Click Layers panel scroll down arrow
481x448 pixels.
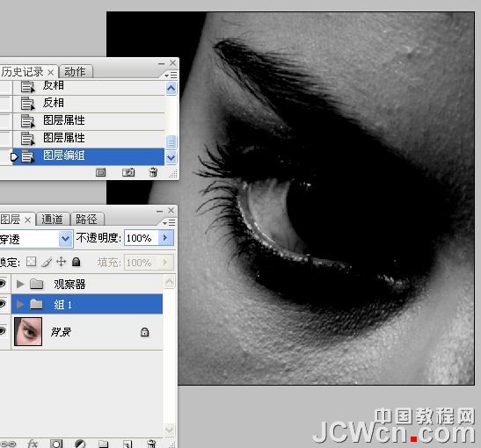coord(170,430)
